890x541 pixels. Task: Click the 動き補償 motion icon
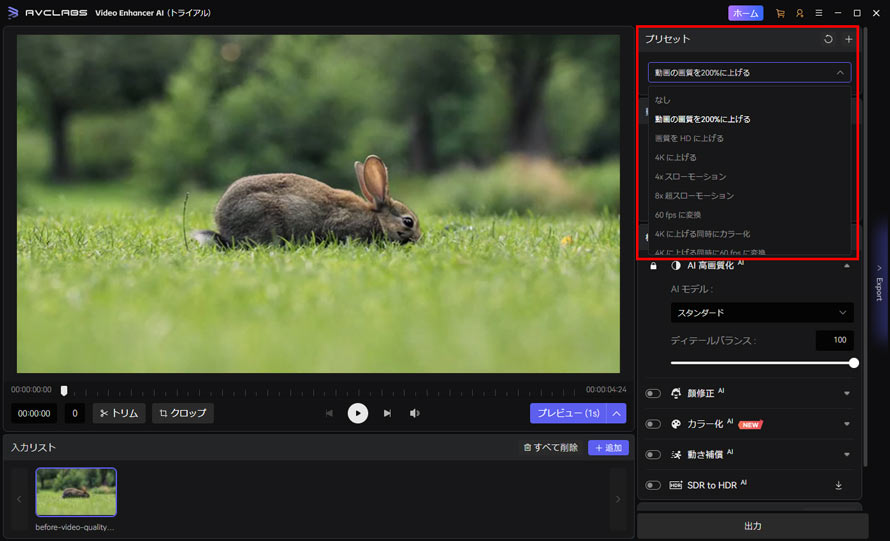(675, 455)
